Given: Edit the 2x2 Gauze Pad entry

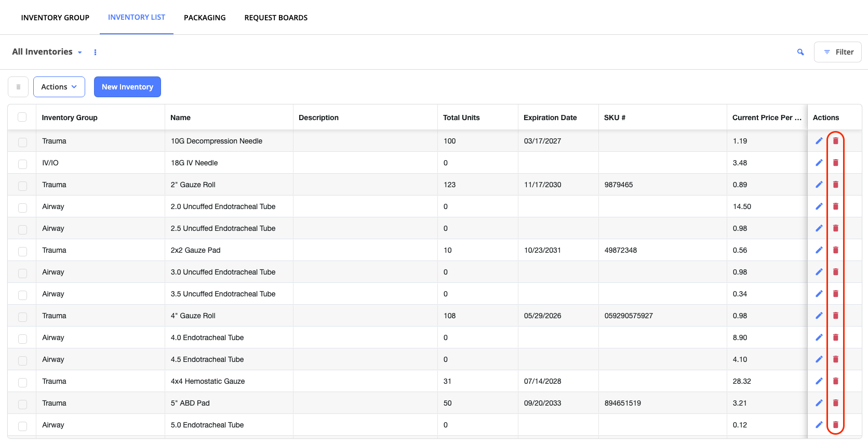Looking at the screenshot, I should (819, 250).
